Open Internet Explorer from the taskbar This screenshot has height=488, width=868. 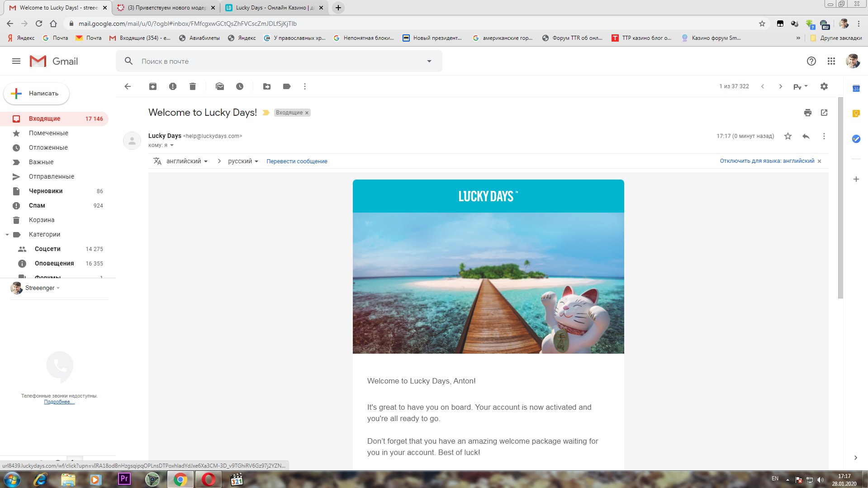coord(40,479)
